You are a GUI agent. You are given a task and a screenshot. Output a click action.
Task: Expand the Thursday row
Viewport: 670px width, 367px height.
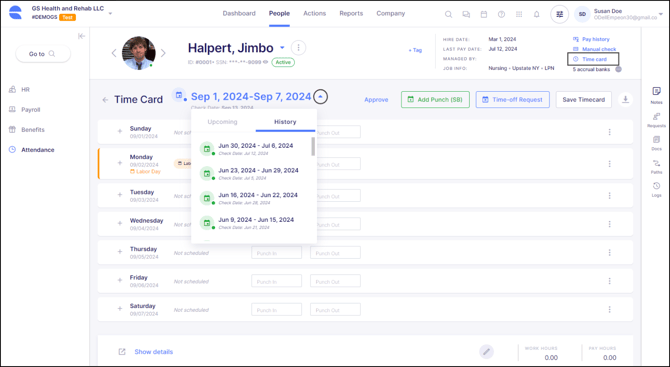coord(120,252)
